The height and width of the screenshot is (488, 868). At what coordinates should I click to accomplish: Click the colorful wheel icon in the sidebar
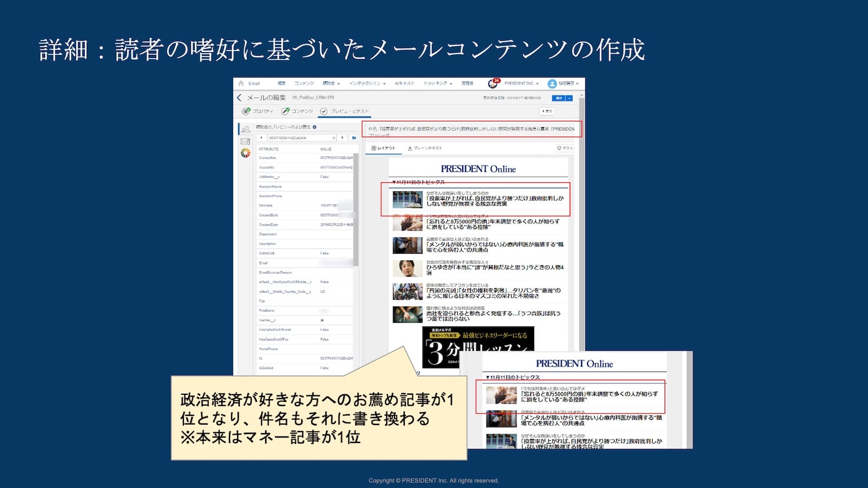pos(245,153)
